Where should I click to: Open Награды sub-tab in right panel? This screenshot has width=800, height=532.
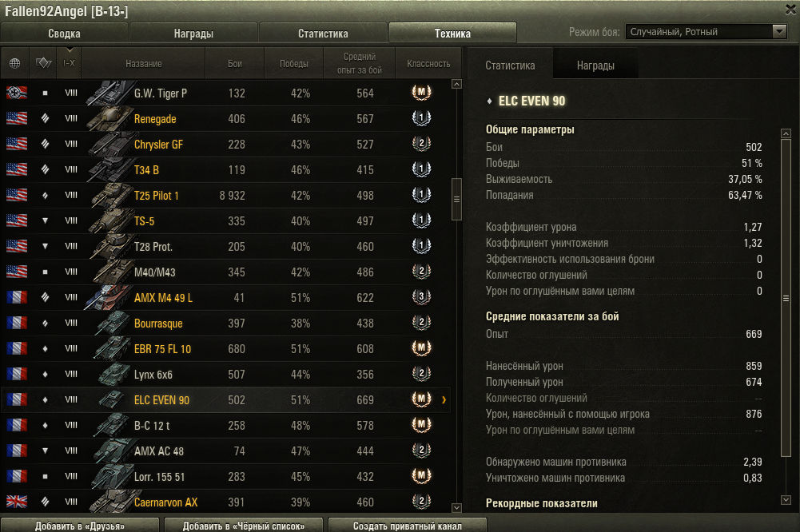(x=595, y=66)
